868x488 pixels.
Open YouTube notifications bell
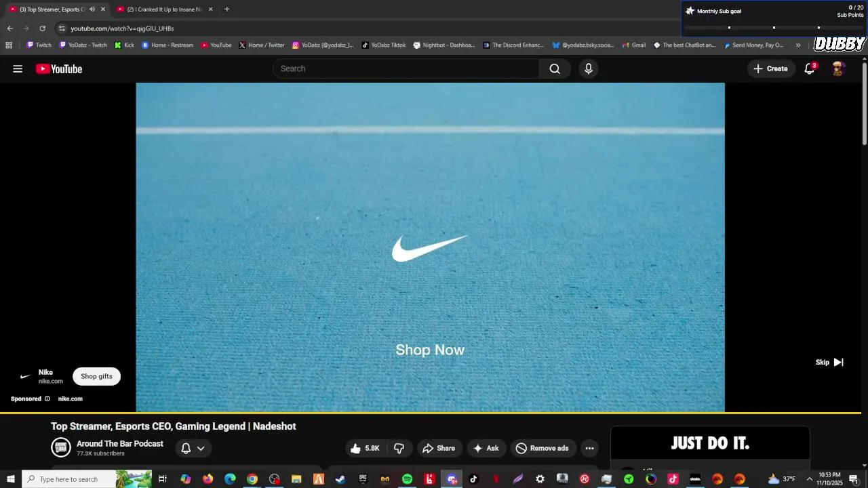click(x=810, y=68)
